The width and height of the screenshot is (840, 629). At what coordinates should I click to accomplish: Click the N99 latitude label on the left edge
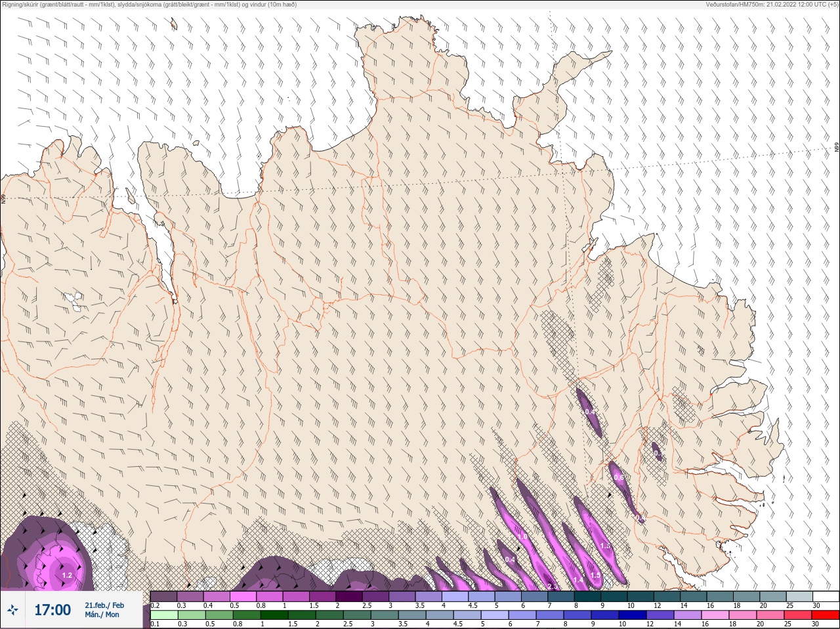pyautogui.click(x=3, y=198)
